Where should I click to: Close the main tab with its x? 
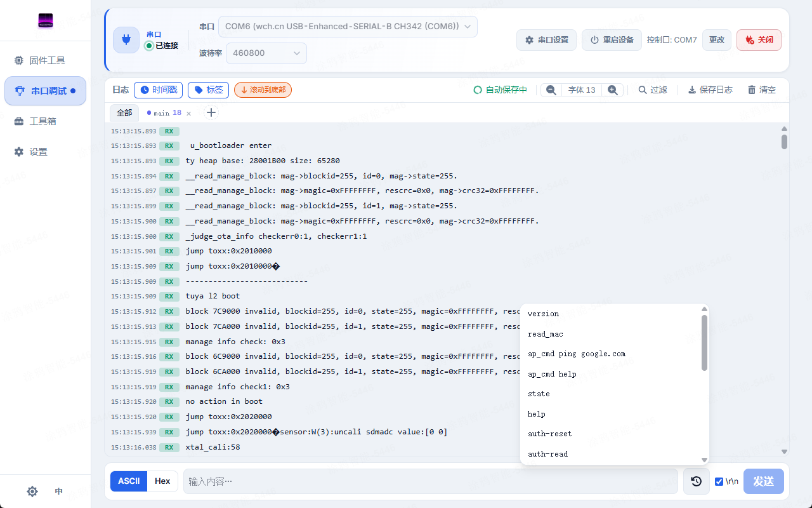click(x=188, y=114)
